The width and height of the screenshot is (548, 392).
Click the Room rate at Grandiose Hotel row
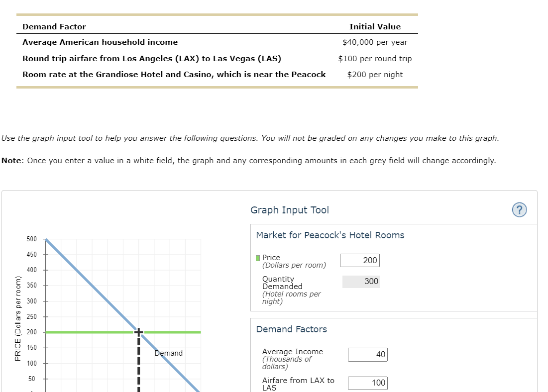click(174, 74)
